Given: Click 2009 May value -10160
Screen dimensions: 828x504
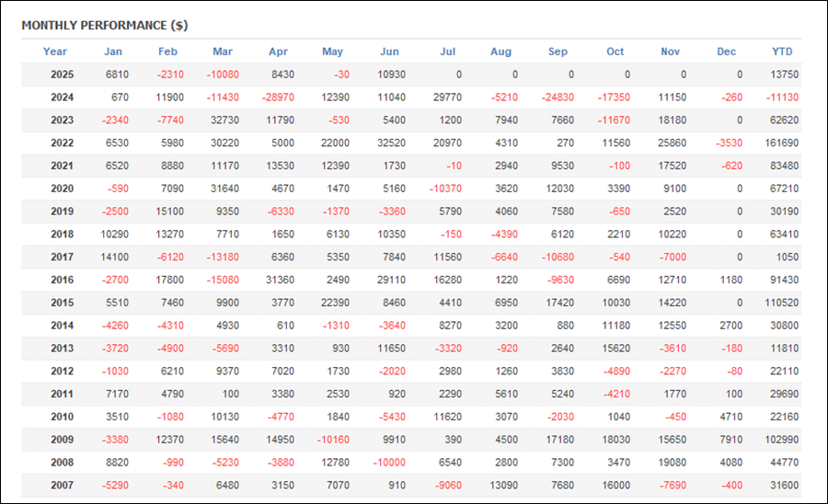Looking at the screenshot, I should tap(333, 440).
